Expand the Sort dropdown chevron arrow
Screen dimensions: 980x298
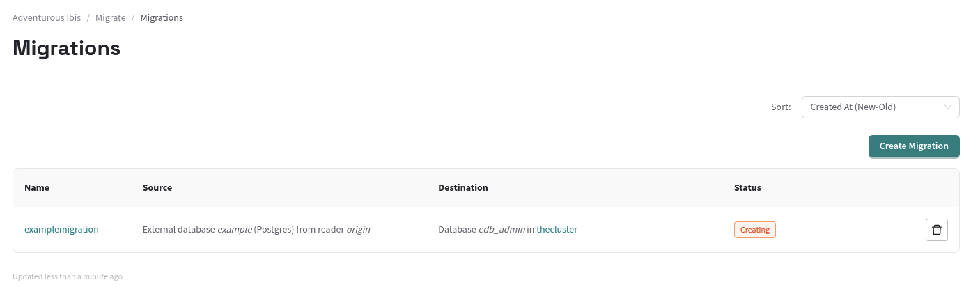(x=947, y=107)
